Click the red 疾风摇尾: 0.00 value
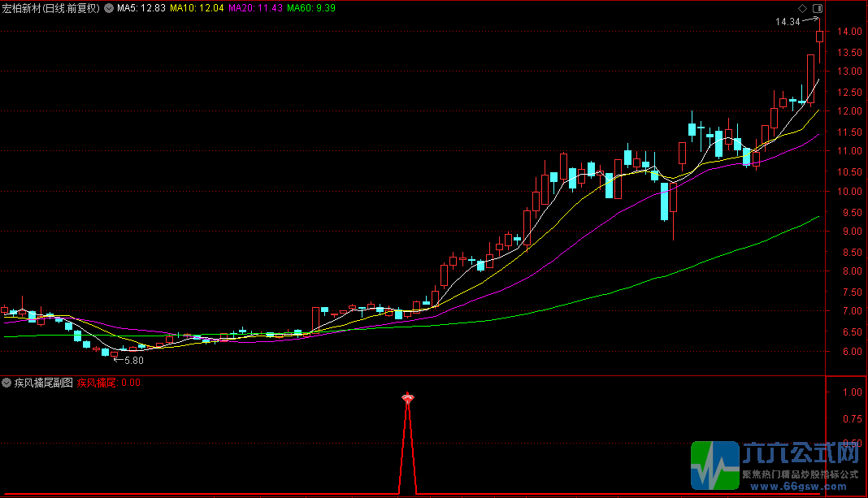868x498 pixels. (x=109, y=383)
